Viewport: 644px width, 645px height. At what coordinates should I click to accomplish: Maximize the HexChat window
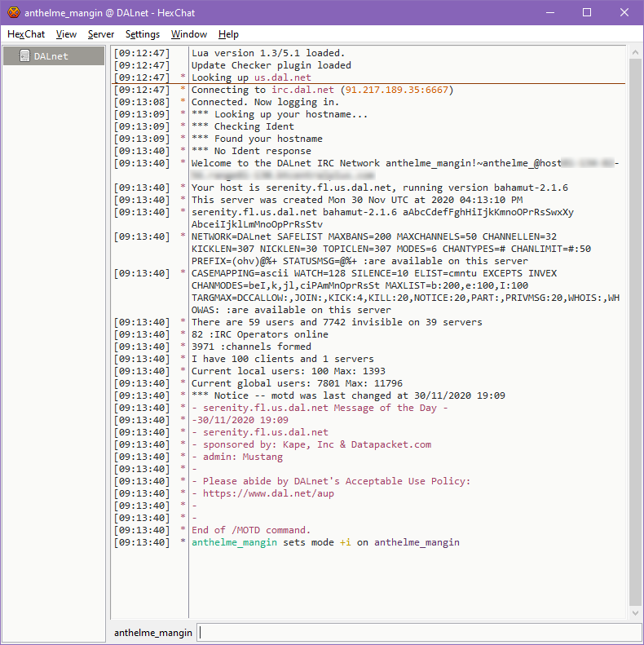pos(587,13)
